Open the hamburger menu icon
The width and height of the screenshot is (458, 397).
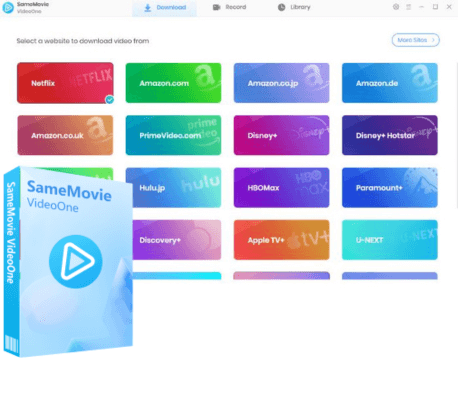[x=408, y=7]
